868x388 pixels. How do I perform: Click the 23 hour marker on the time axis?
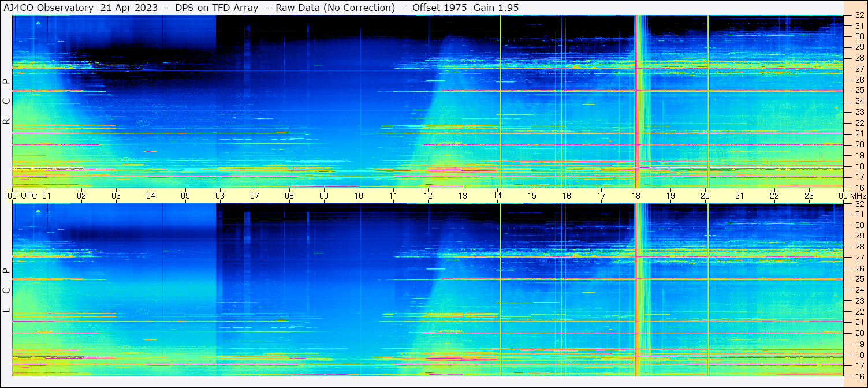809,196
